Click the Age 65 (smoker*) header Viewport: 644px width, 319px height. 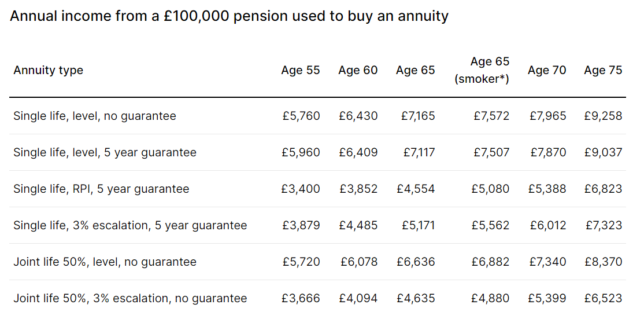pyautogui.click(x=482, y=70)
